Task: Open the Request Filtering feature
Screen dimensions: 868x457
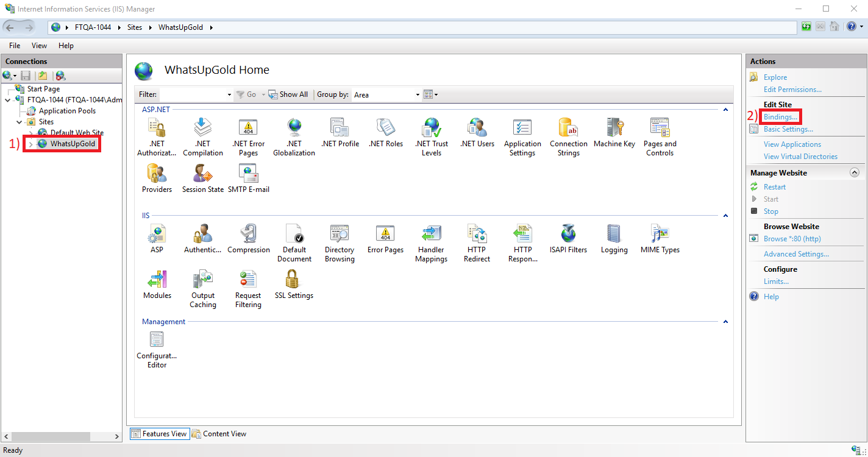Action: (248, 289)
